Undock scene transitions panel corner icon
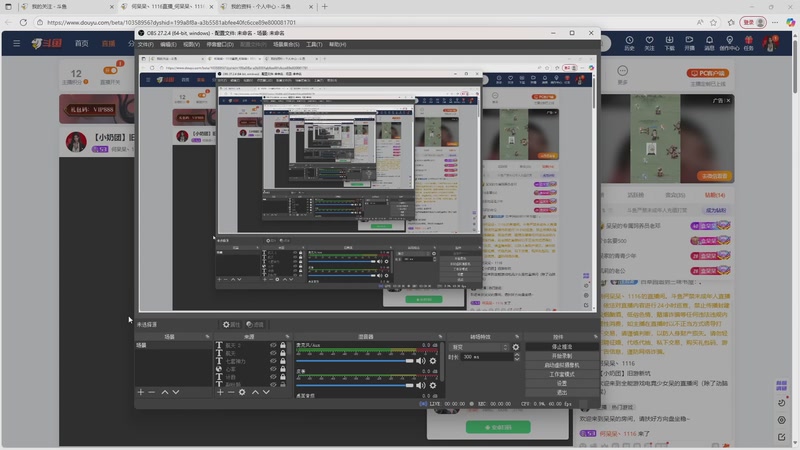Image resolution: width=800 pixels, height=450 pixels. (517, 337)
